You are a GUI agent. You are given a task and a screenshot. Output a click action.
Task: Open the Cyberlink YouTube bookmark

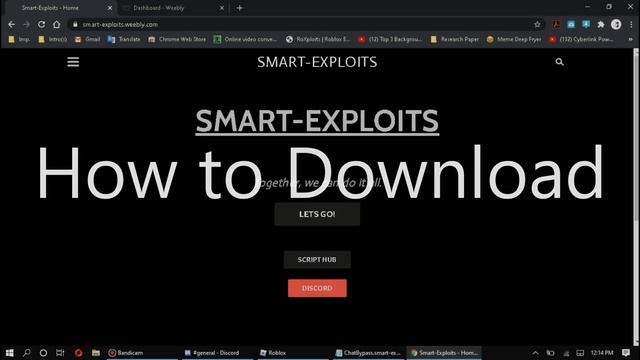click(x=581, y=40)
